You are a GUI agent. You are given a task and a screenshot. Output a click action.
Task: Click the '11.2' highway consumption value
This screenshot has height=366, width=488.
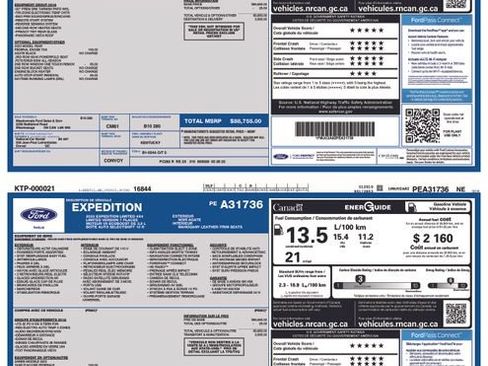pos(366,237)
